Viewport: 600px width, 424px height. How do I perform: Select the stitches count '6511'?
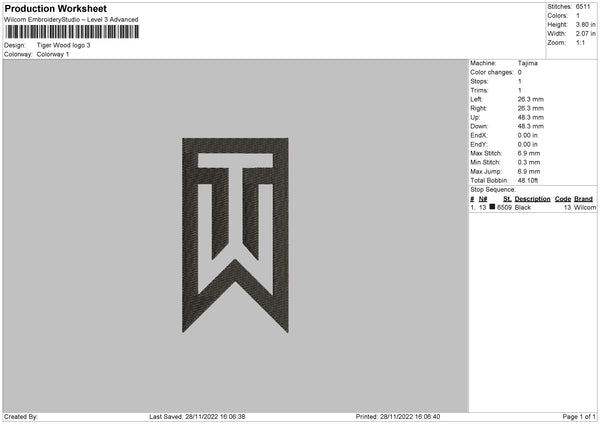pos(583,7)
